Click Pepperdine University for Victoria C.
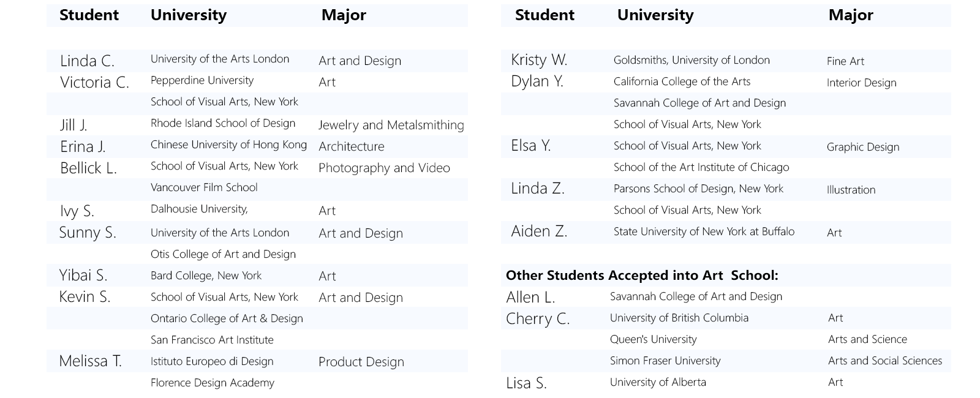This screenshot has width=980, height=398. point(202,80)
